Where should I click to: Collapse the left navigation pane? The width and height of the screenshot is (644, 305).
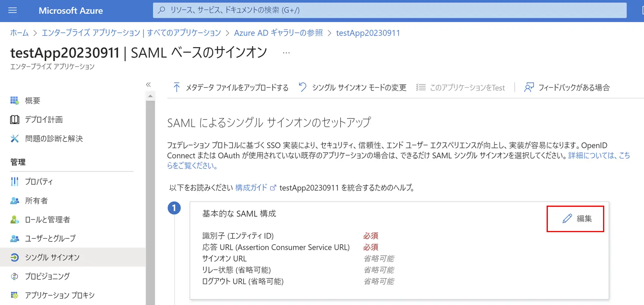(x=148, y=85)
